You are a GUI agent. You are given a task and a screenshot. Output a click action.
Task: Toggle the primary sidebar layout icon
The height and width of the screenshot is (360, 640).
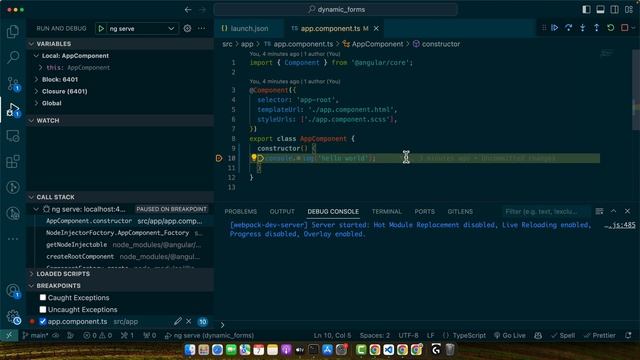pyautogui.click(x=586, y=9)
